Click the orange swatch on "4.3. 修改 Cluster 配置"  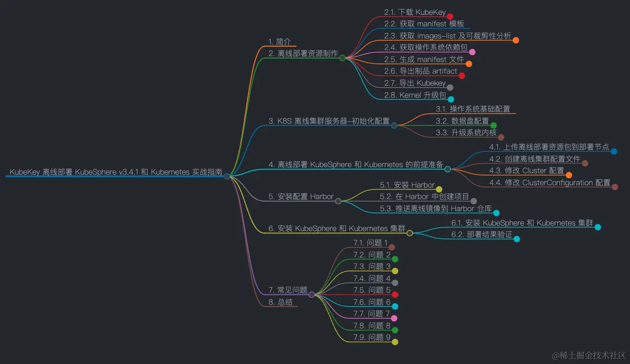click(569, 174)
